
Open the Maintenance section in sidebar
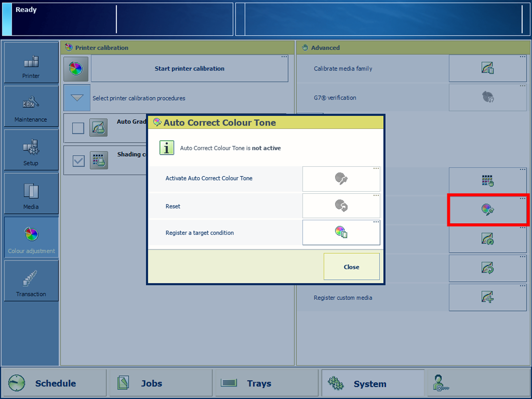coord(31,106)
